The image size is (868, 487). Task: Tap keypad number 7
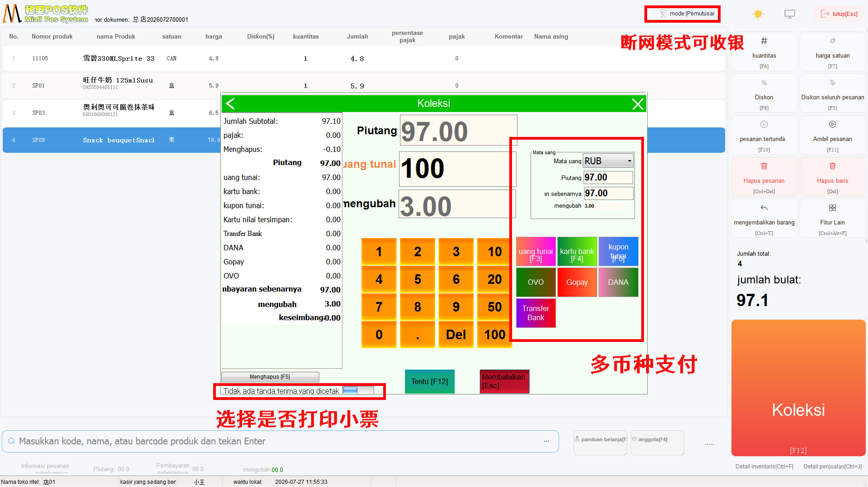(x=379, y=307)
